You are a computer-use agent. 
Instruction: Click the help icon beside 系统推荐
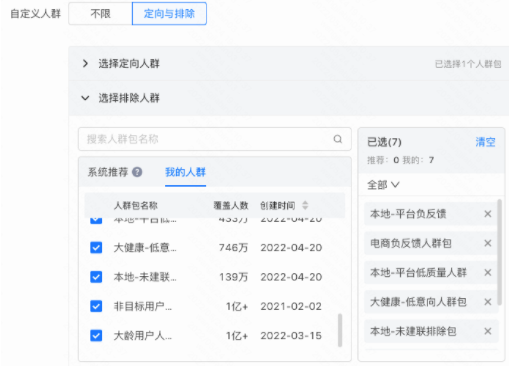point(137,172)
